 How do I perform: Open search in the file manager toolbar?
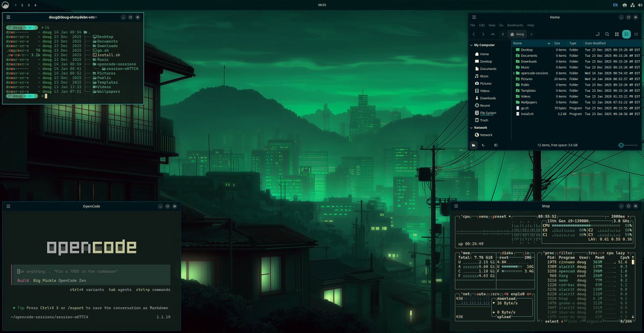tap(607, 34)
